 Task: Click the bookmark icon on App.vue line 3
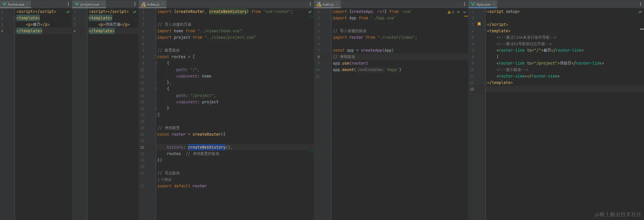479,24
